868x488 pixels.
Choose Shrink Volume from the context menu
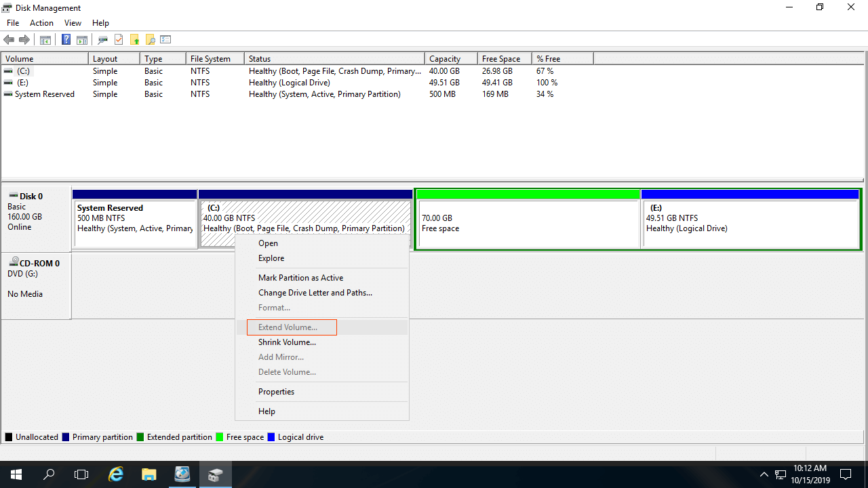point(287,342)
